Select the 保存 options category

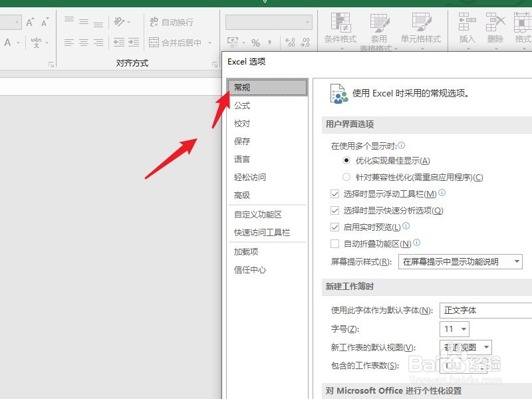click(267, 141)
